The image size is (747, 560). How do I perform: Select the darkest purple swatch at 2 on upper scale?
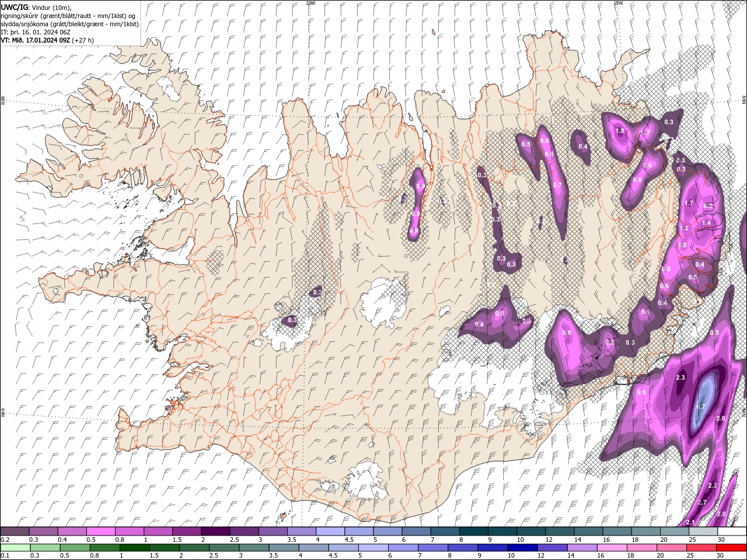(x=215, y=531)
